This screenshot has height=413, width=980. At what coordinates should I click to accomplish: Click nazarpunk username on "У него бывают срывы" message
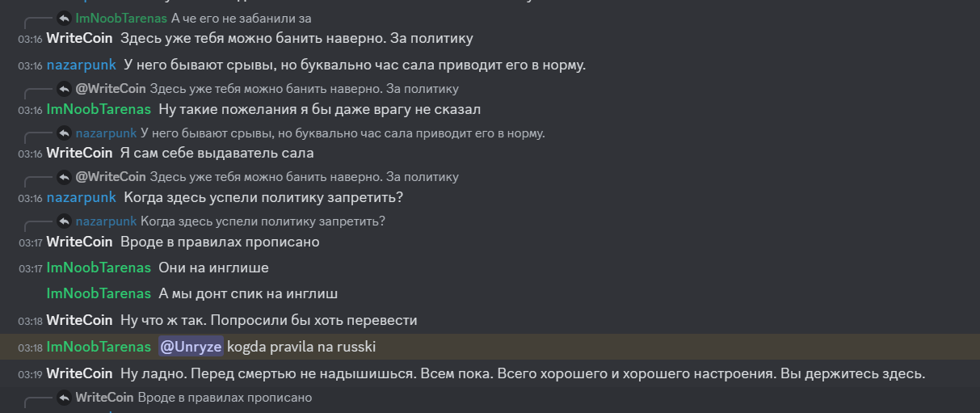(x=81, y=65)
